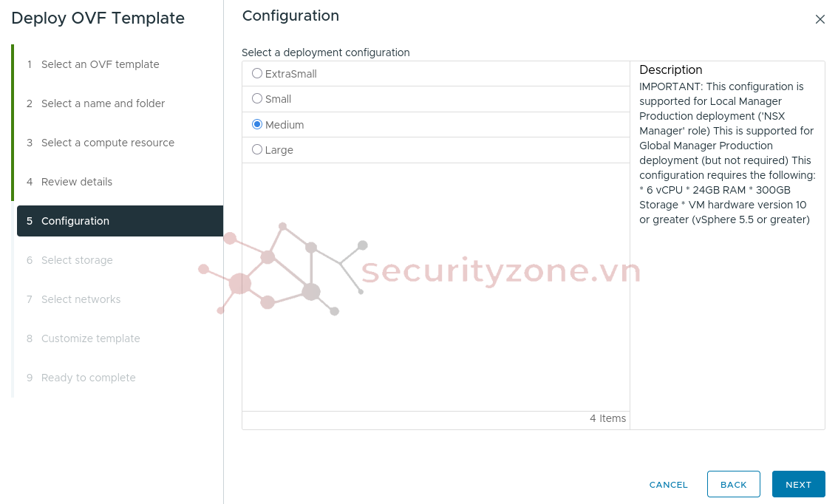Click step 7 Select networks

81,299
